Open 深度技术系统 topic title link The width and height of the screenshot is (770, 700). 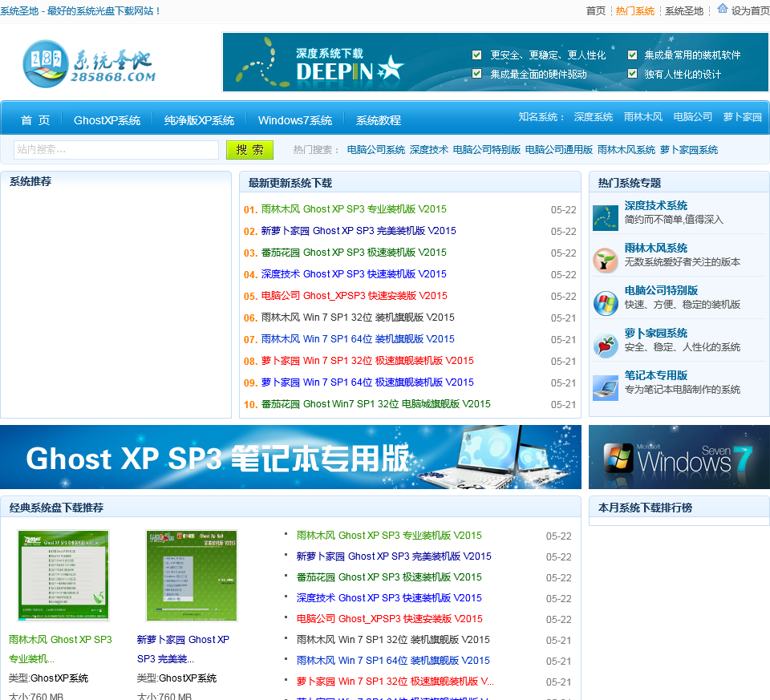point(655,205)
